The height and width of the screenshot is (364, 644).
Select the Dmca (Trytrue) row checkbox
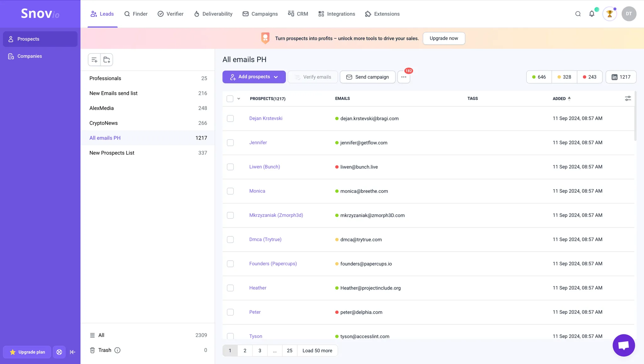click(230, 240)
